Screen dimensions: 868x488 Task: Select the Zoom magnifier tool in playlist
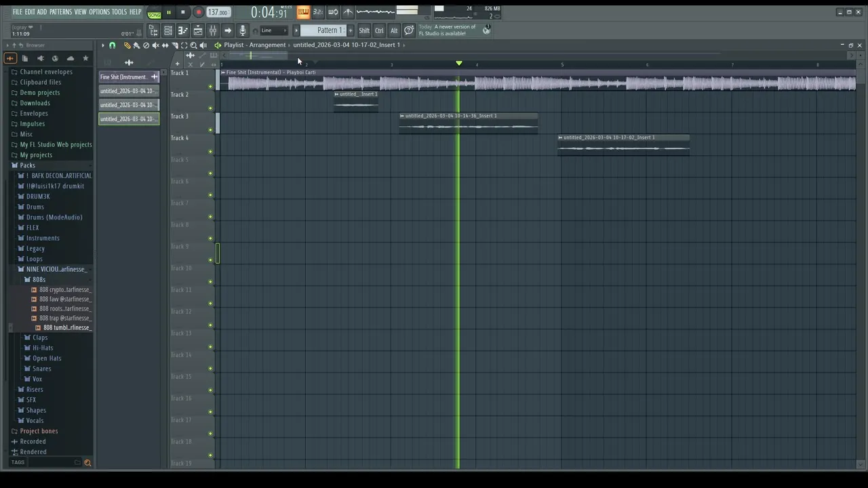193,45
